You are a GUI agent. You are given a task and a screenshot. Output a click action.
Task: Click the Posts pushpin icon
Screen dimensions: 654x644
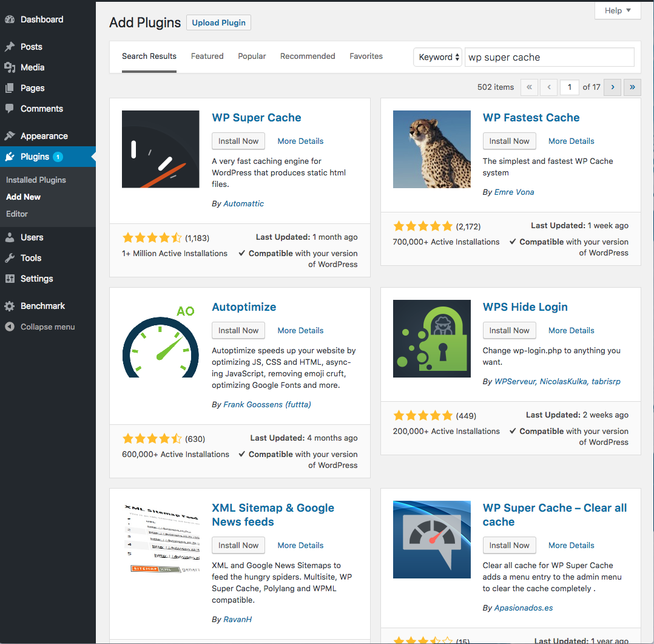tap(10, 47)
